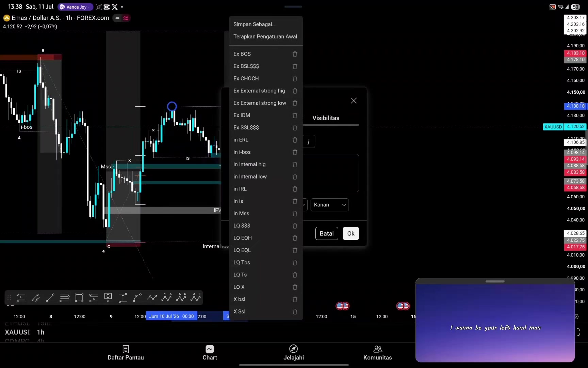Select the Rectangle drawing tool
The image size is (588, 368).
pyautogui.click(x=79, y=298)
